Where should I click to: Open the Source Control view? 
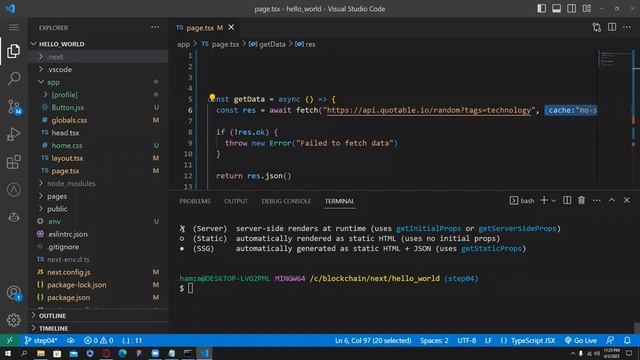coord(13,107)
